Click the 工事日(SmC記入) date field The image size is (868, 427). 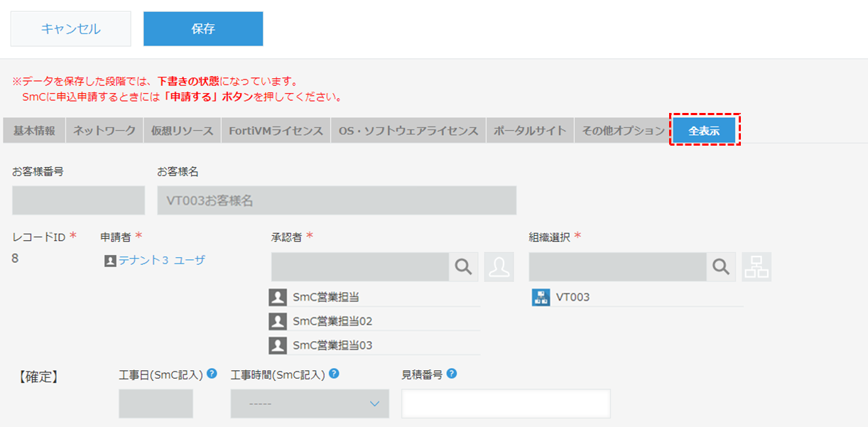pos(156,404)
